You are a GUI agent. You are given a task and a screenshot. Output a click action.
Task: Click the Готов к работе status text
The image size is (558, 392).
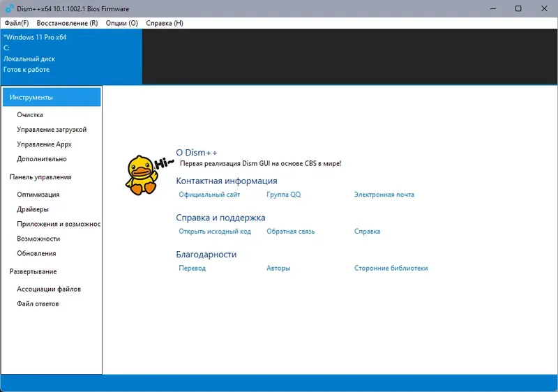coord(27,70)
